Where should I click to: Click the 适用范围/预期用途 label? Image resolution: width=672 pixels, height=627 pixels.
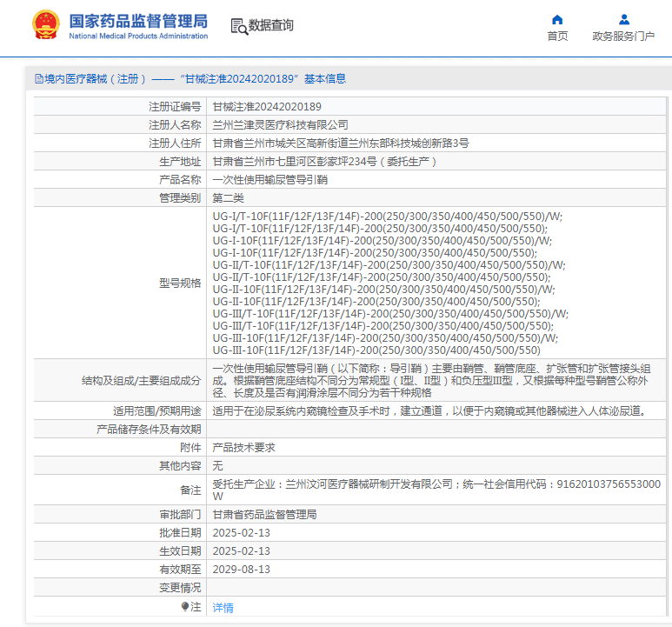156,411
